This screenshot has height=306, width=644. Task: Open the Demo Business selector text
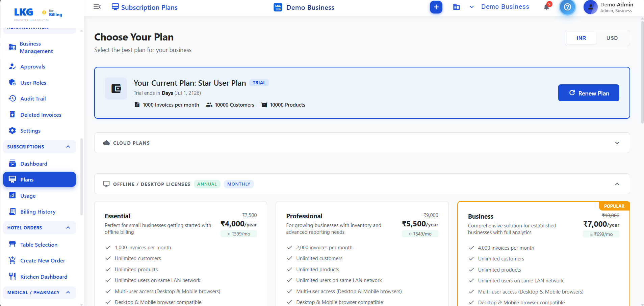[505, 7]
